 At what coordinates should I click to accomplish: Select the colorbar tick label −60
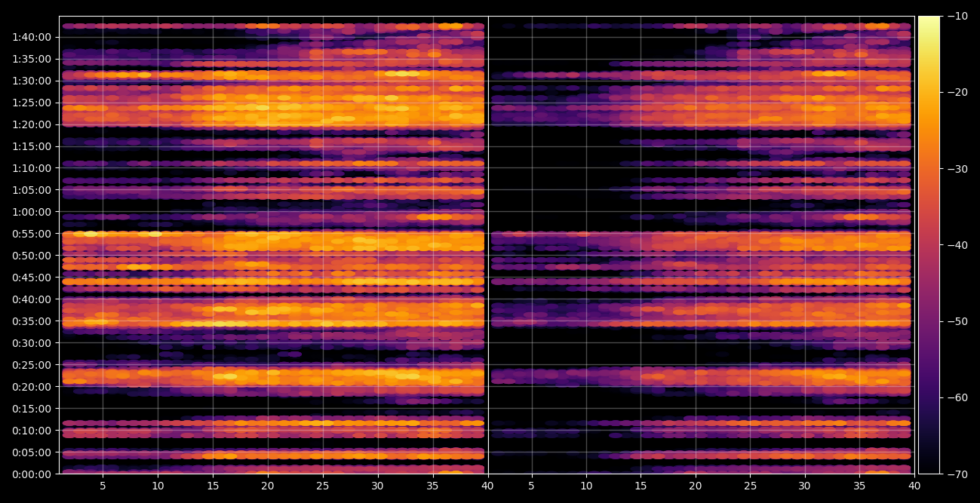point(958,397)
